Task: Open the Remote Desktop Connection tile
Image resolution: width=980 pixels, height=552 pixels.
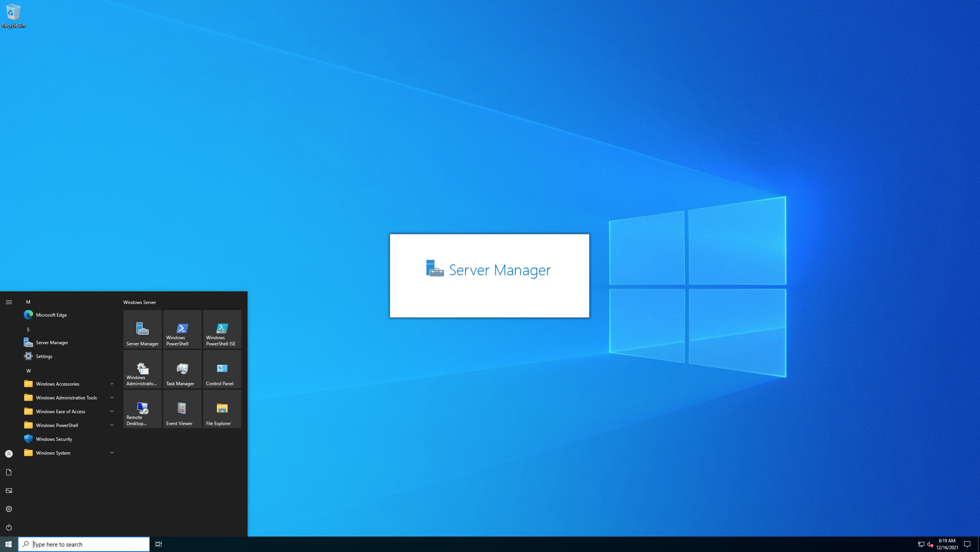Action: coord(142,409)
